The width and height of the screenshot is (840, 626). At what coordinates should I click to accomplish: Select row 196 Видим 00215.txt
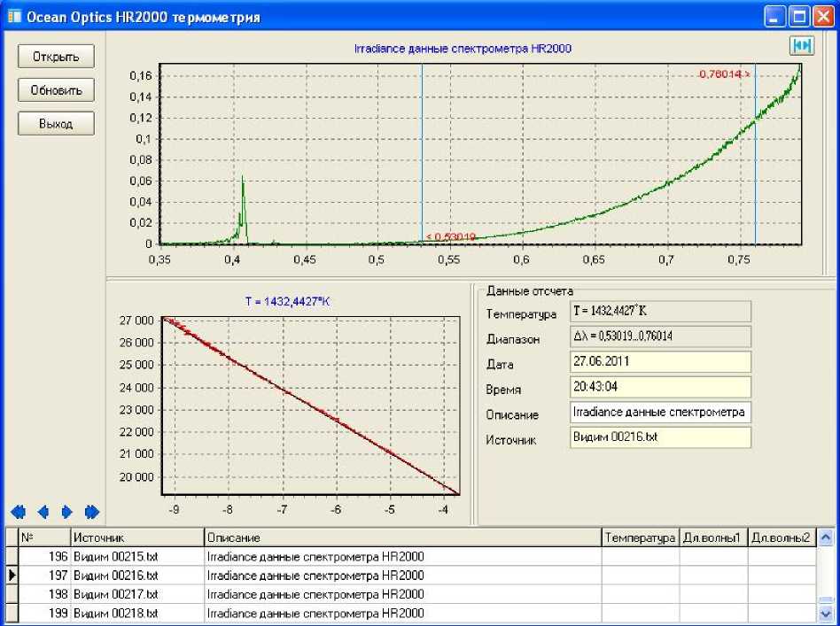click(115, 557)
